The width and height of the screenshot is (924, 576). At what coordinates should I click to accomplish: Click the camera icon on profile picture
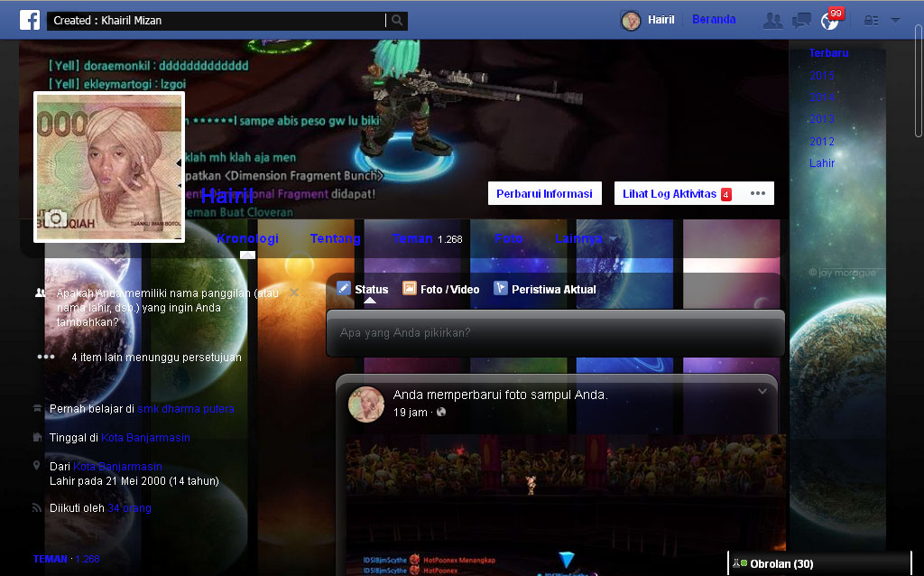click(x=56, y=218)
